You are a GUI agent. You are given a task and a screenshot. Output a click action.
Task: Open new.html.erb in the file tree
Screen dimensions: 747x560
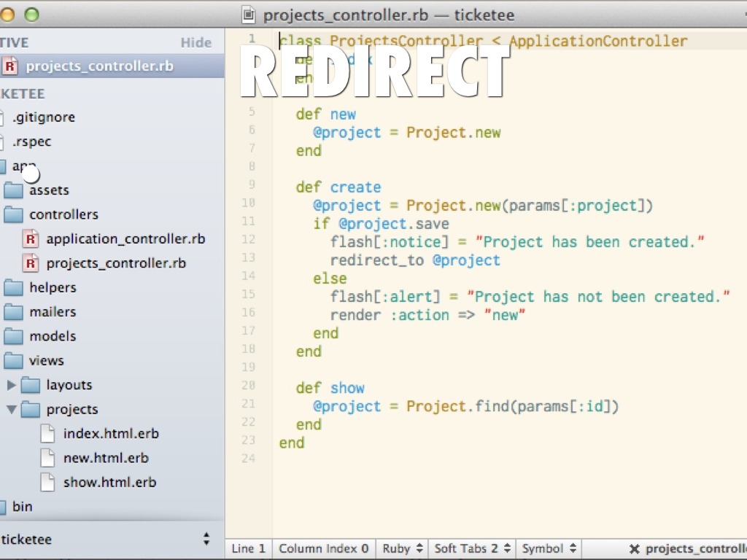(106, 458)
